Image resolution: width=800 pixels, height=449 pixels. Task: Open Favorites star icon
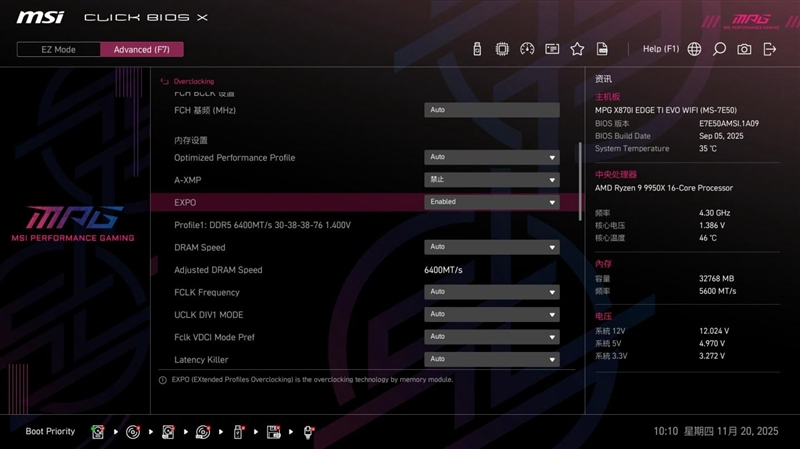[577, 49]
